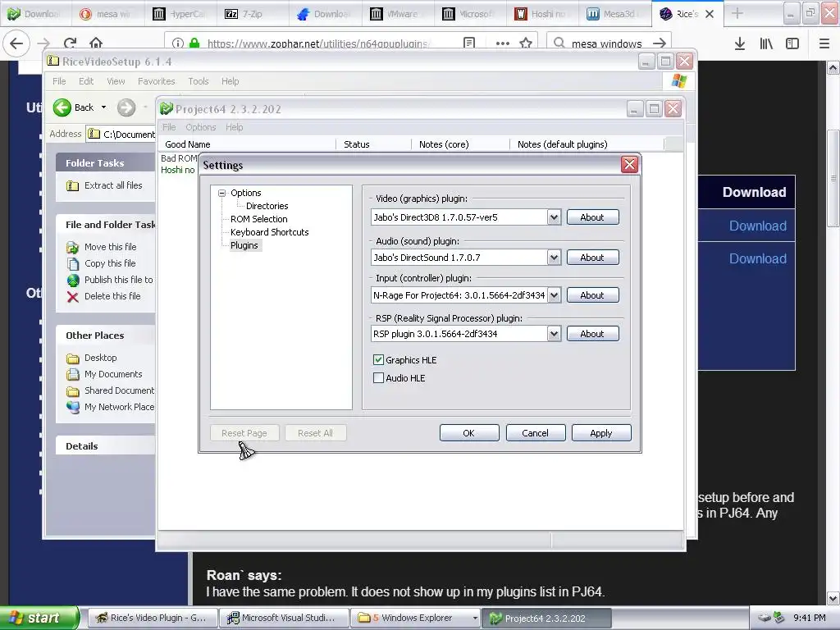The image size is (840, 630).
Task: Open File menu in Project64 window
Action: (x=169, y=127)
